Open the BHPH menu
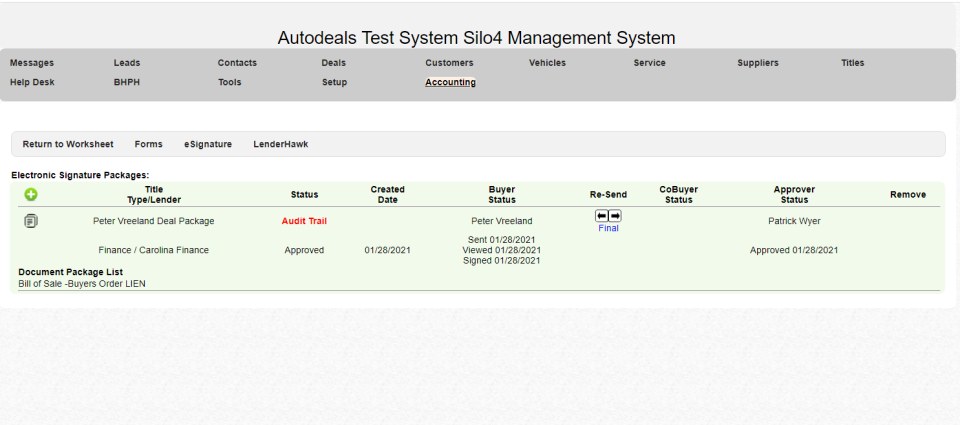The height and width of the screenshot is (425, 960). [127, 83]
